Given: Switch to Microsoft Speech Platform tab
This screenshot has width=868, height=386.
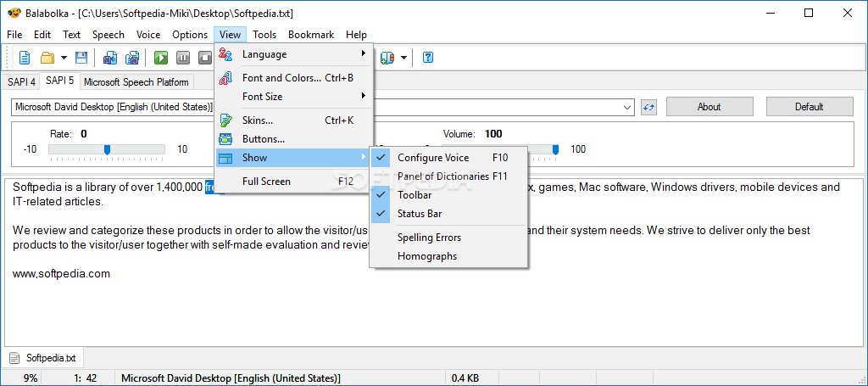Looking at the screenshot, I should (x=136, y=82).
